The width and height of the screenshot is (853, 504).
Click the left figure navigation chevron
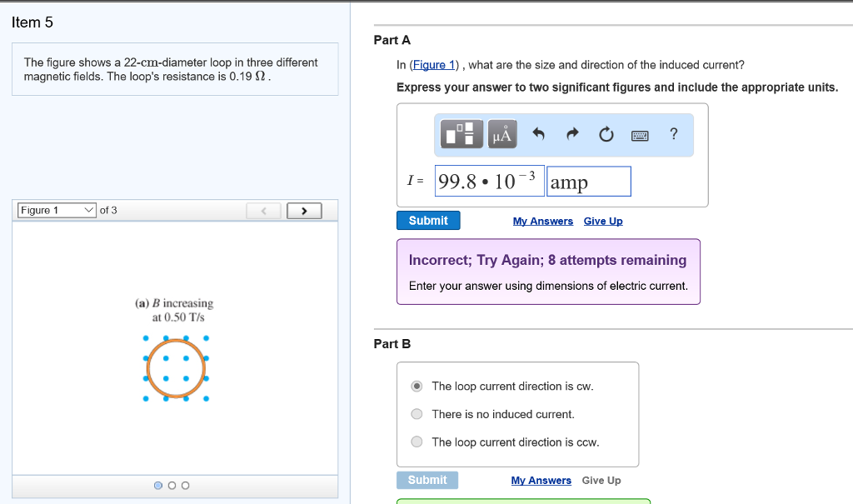(x=263, y=210)
